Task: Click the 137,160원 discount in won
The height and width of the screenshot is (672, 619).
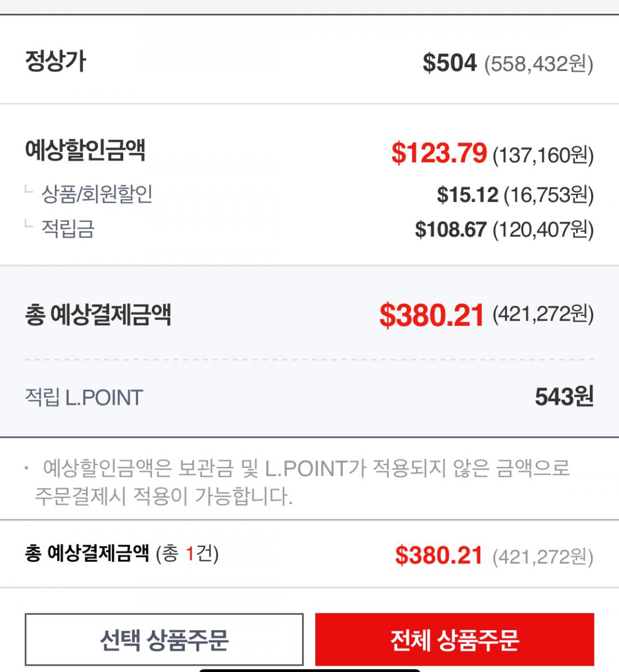Action: pos(543,155)
